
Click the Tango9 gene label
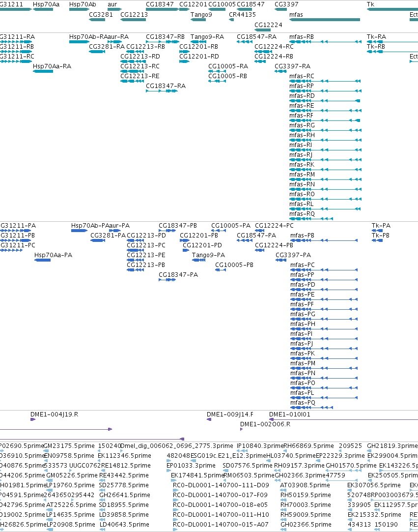[201, 15]
